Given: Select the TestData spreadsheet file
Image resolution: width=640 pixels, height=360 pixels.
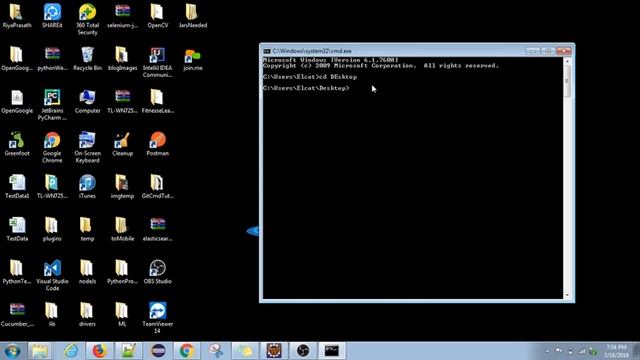Looking at the screenshot, I should coord(17,229).
